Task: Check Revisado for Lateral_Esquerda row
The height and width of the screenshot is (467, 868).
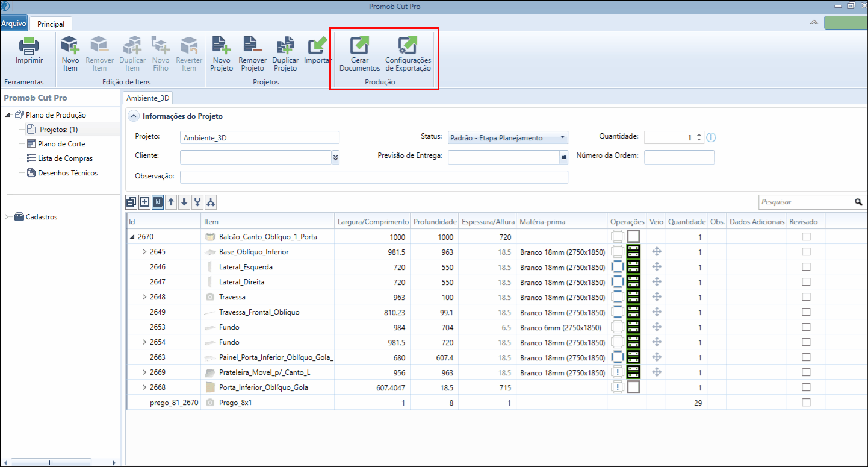Action: click(x=806, y=267)
